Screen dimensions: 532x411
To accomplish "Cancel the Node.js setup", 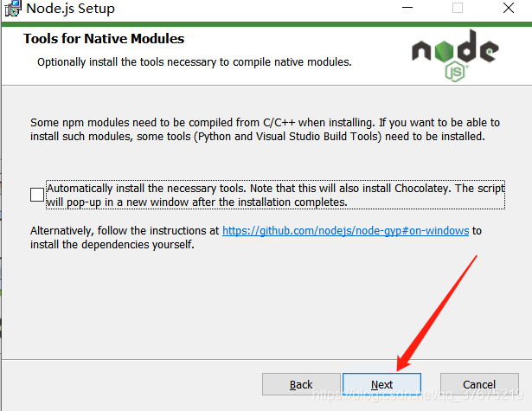I will pos(479,384).
